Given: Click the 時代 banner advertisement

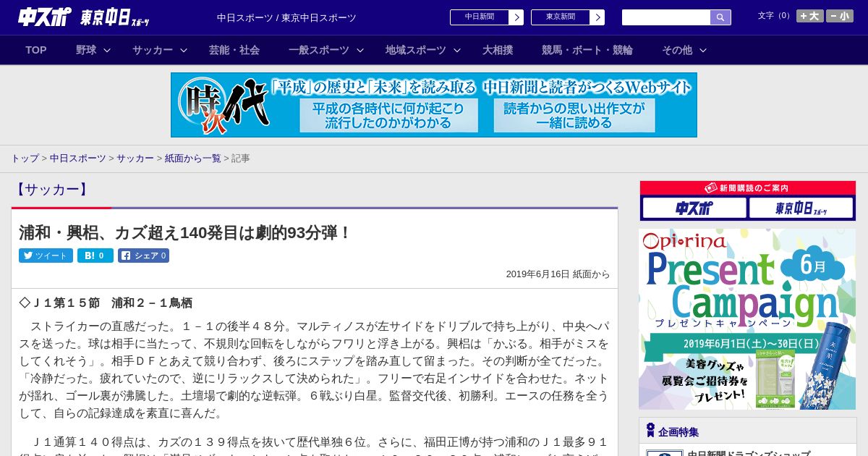Looking at the screenshot, I should [x=434, y=105].
